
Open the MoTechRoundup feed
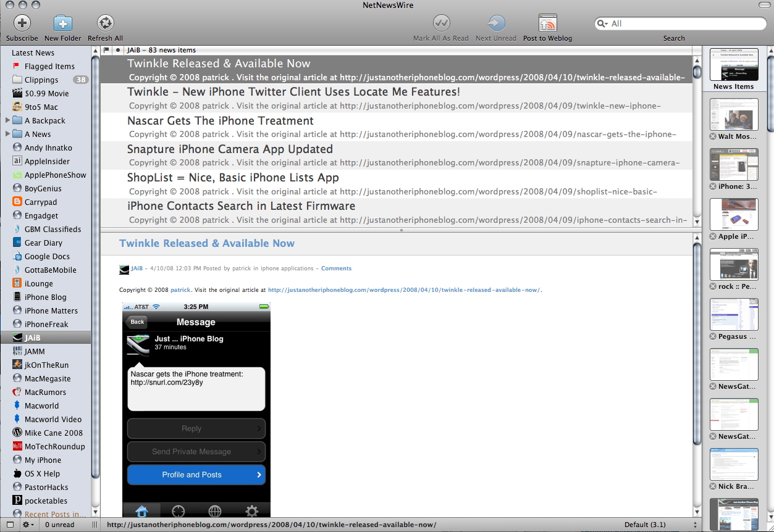55,446
